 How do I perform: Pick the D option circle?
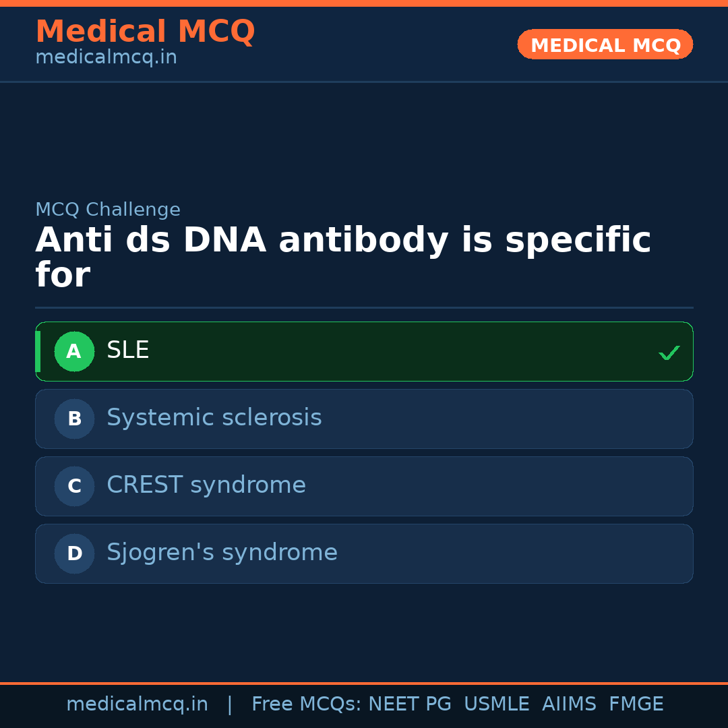tap(74, 553)
